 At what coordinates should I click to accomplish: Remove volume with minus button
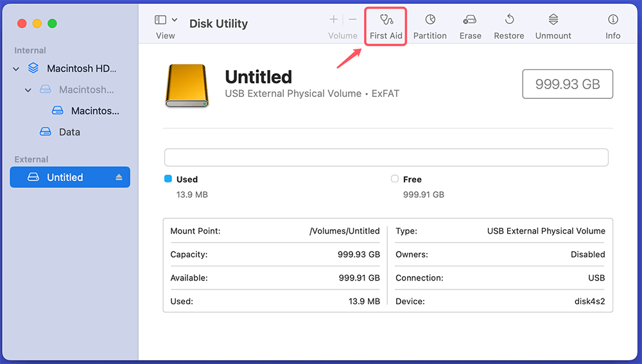click(352, 20)
